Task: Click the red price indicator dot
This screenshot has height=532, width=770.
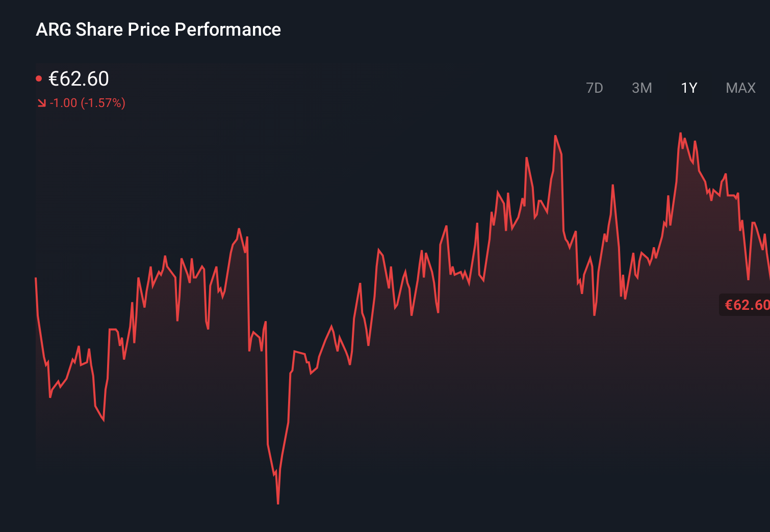Action: tap(40, 77)
